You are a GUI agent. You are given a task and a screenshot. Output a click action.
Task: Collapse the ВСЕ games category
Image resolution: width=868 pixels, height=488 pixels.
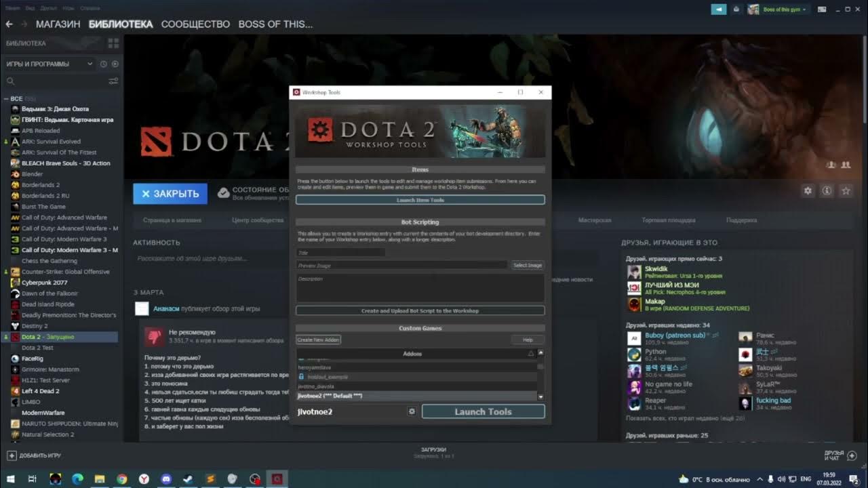tap(6, 99)
